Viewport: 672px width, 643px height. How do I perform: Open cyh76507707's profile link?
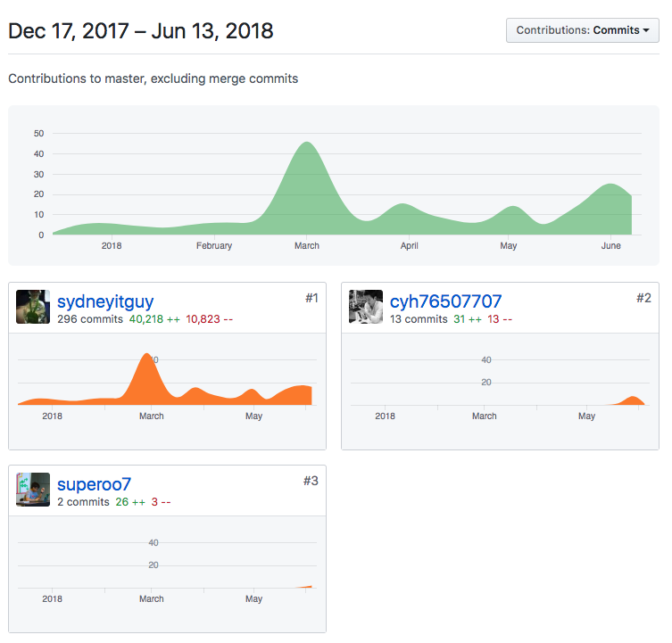(445, 301)
